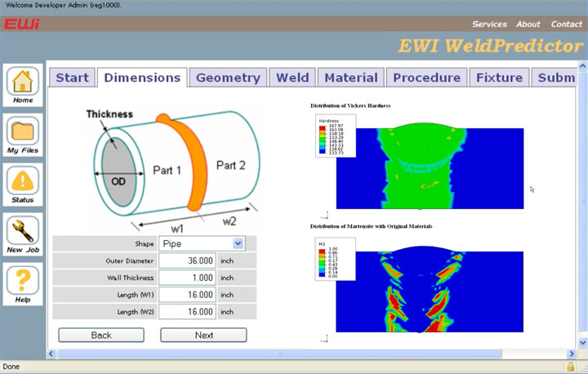Screen dimensions: 588x374
Task: Check the Status warning icon
Action: [x=23, y=185]
